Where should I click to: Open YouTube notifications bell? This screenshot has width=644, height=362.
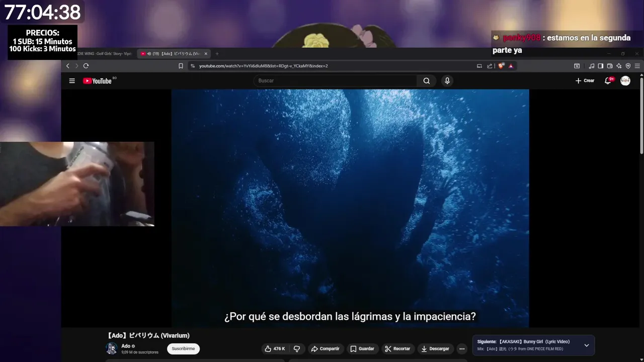(608, 81)
